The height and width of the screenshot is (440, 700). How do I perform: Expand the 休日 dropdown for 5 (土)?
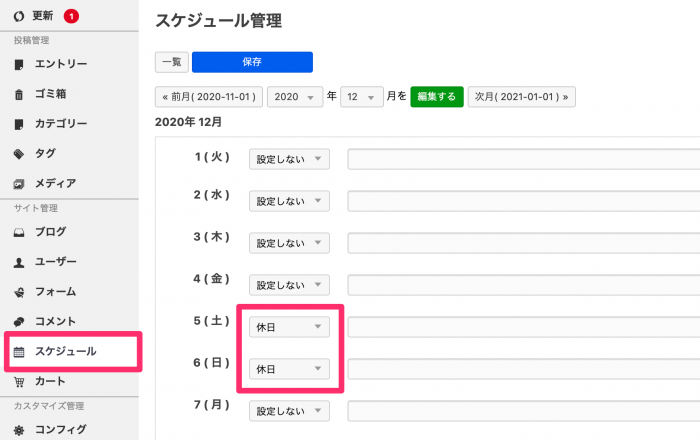tap(289, 327)
